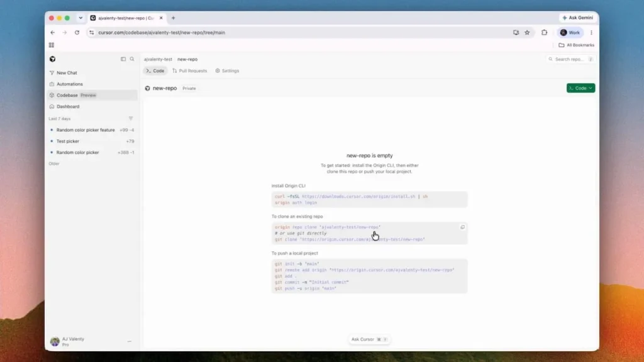Open repository Settings tab
This screenshot has width=644, height=362.
[x=227, y=71]
